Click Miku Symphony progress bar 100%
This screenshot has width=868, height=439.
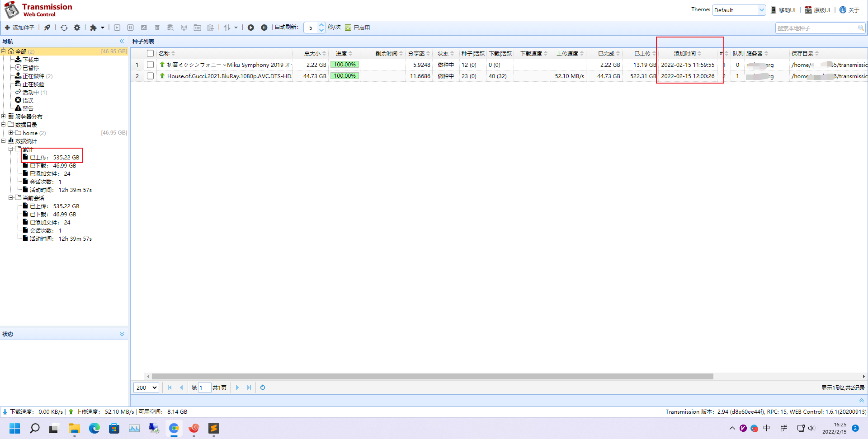[x=344, y=65]
